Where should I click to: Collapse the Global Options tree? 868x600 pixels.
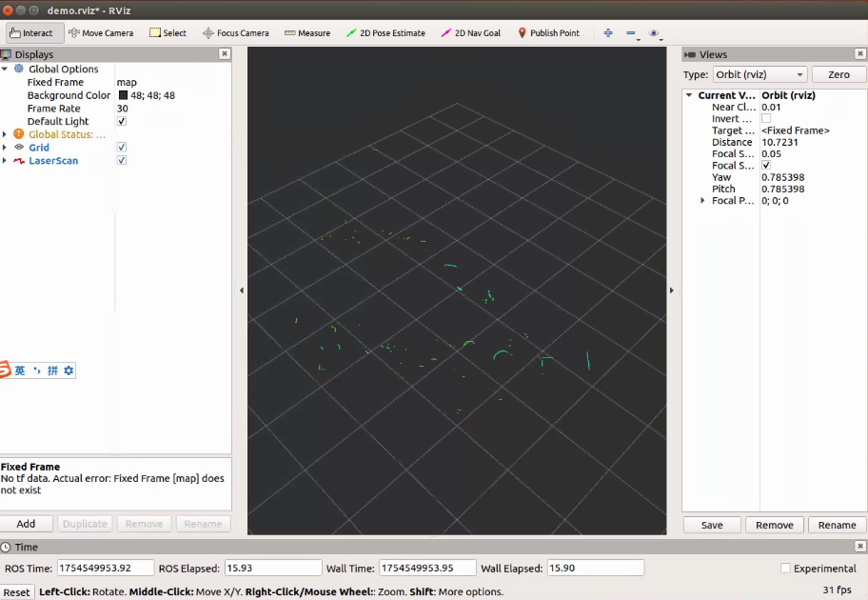coord(5,69)
